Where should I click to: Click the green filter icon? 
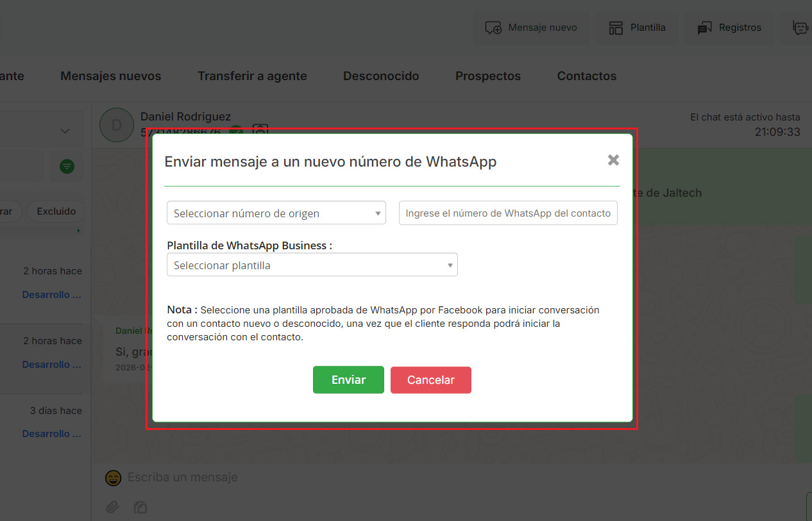pyautogui.click(x=67, y=167)
